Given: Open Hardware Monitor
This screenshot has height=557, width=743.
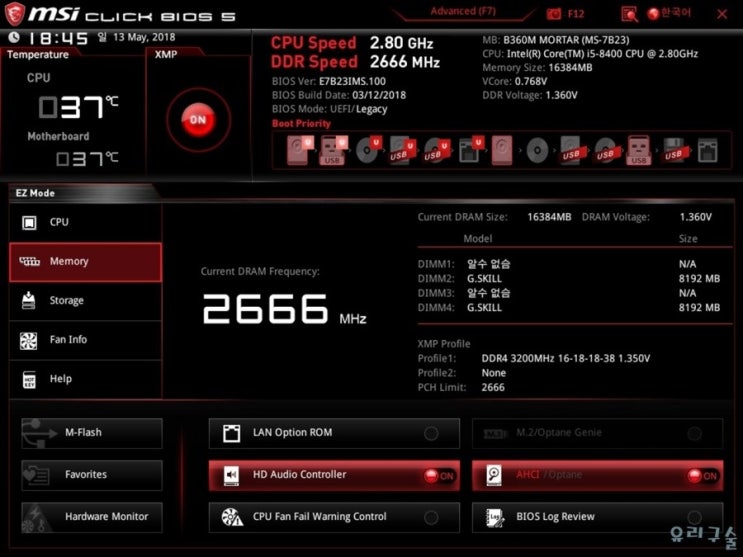Looking at the screenshot, I should click(x=91, y=517).
